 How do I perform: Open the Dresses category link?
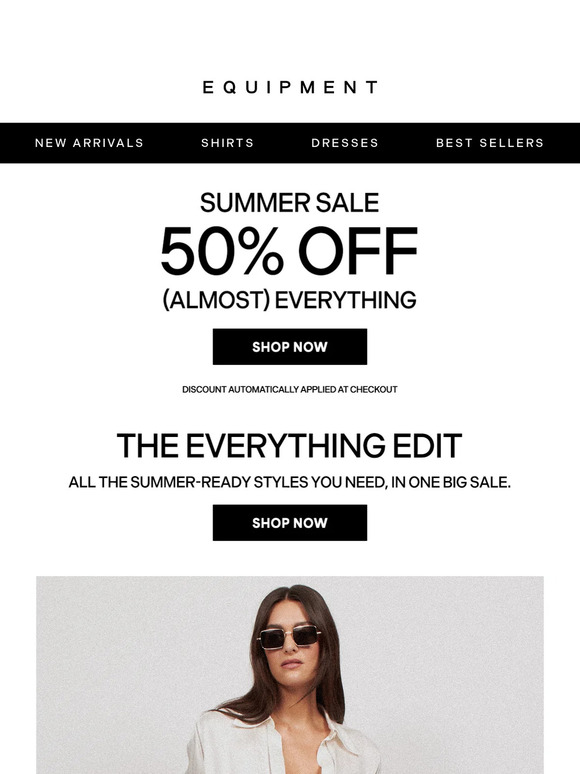tap(345, 143)
